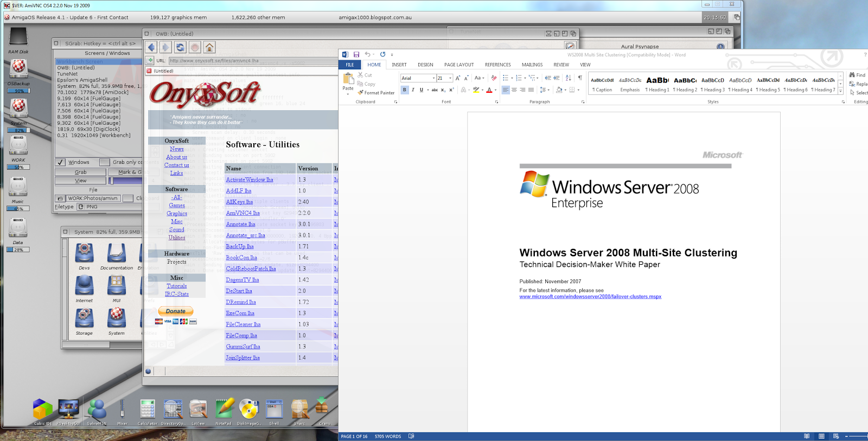Click the Save icon in Word's quick access toolbar
Viewport: 868px width, 441px height.
coord(356,54)
